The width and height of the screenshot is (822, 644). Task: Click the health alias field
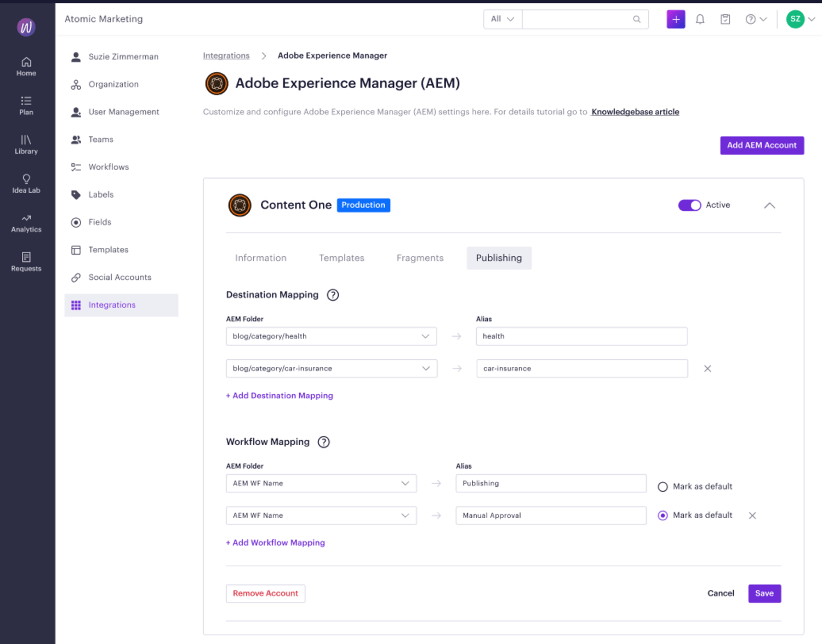[x=581, y=336]
